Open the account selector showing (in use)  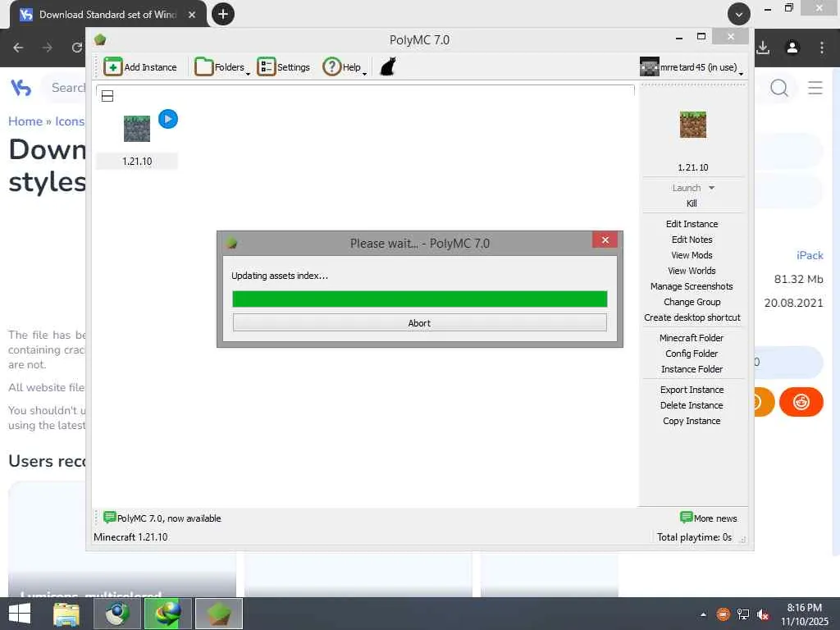[691, 67]
